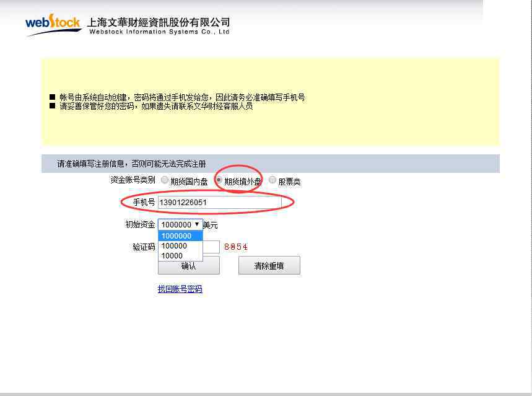Choose 1000000 in the dropdown list
The height and width of the screenshot is (396, 532).
click(x=180, y=235)
